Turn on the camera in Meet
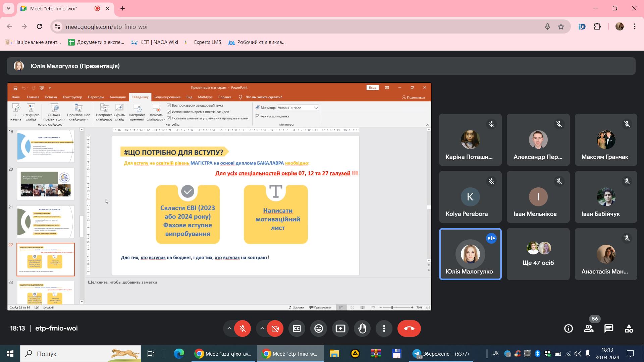The width and height of the screenshot is (644, 362). [x=275, y=328]
